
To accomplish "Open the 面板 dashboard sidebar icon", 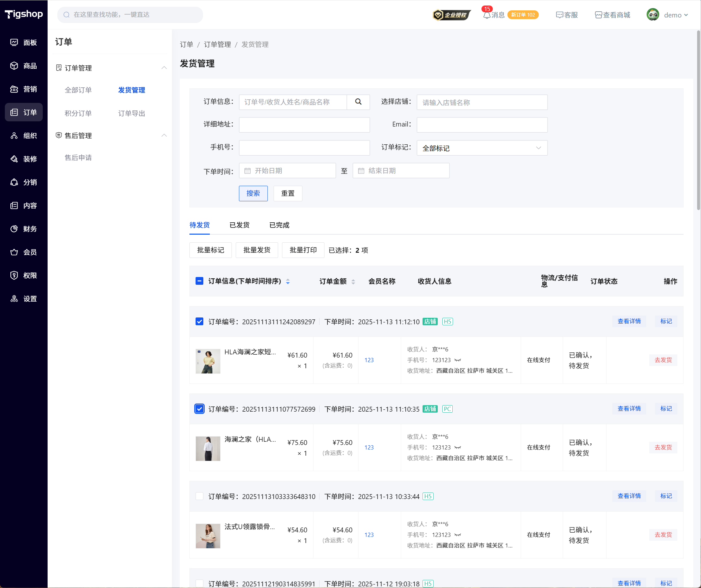I will click(x=14, y=42).
